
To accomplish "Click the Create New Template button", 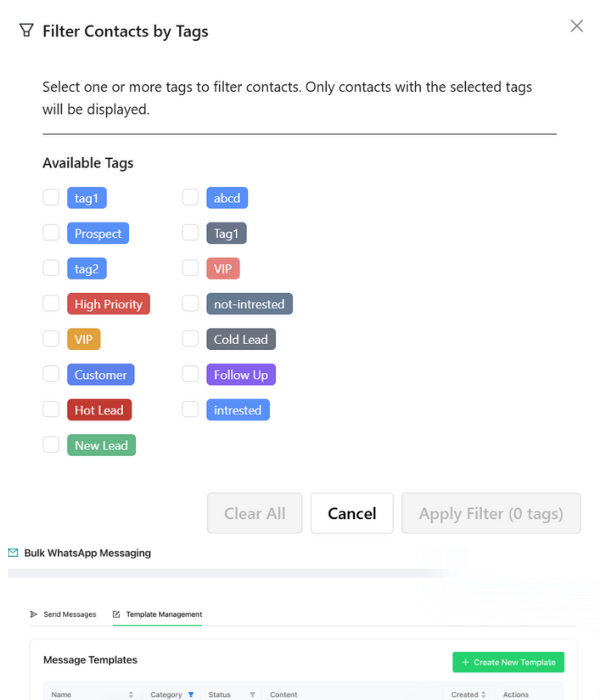I will pos(508,662).
